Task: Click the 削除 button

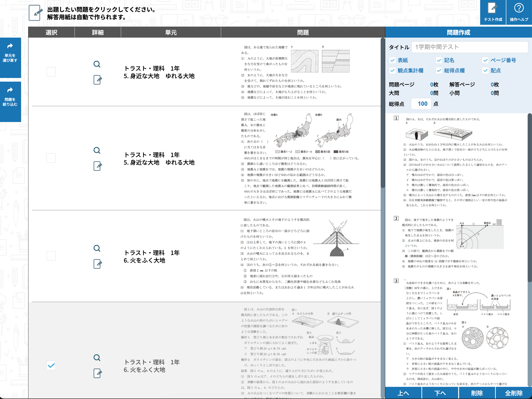Action: (x=477, y=393)
